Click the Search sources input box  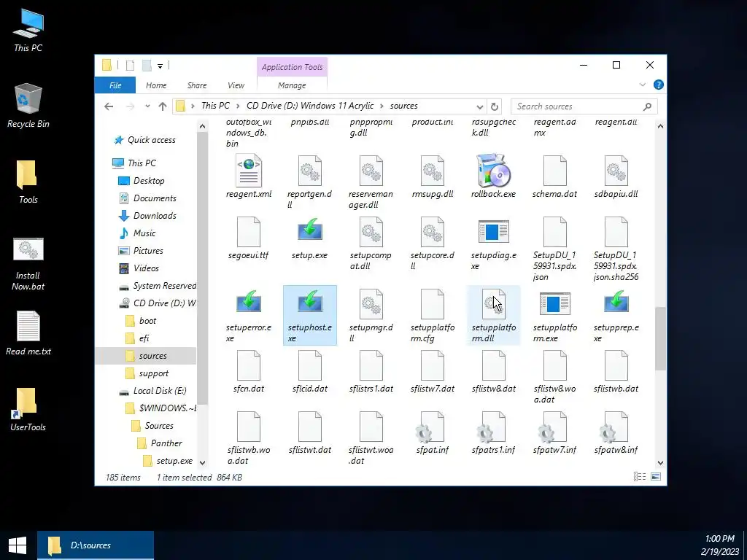pyautogui.click(x=579, y=106)
